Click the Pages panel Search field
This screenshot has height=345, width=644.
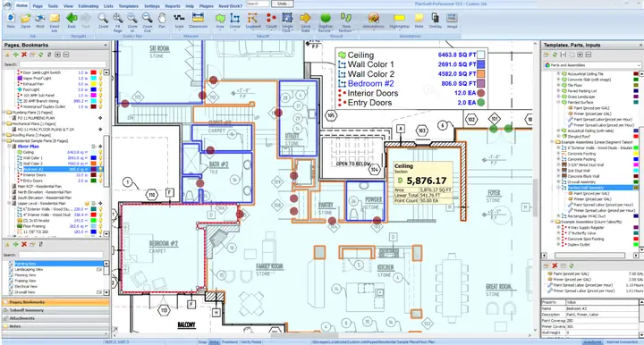[x=62, y=64]
